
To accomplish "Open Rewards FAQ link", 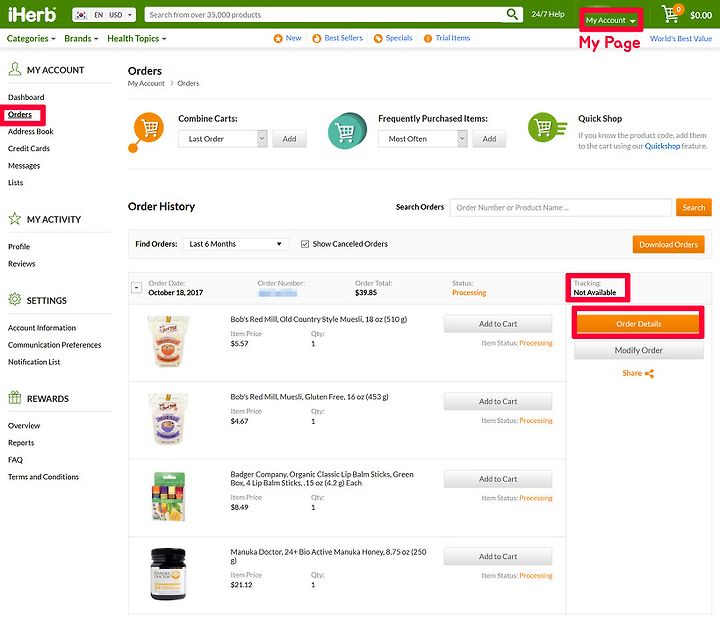I will pos(15,460).
